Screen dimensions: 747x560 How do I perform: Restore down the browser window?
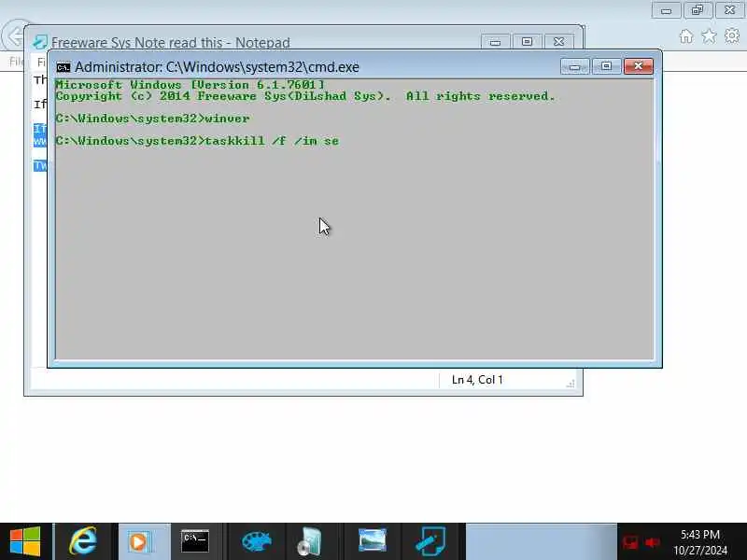[698, 10]
